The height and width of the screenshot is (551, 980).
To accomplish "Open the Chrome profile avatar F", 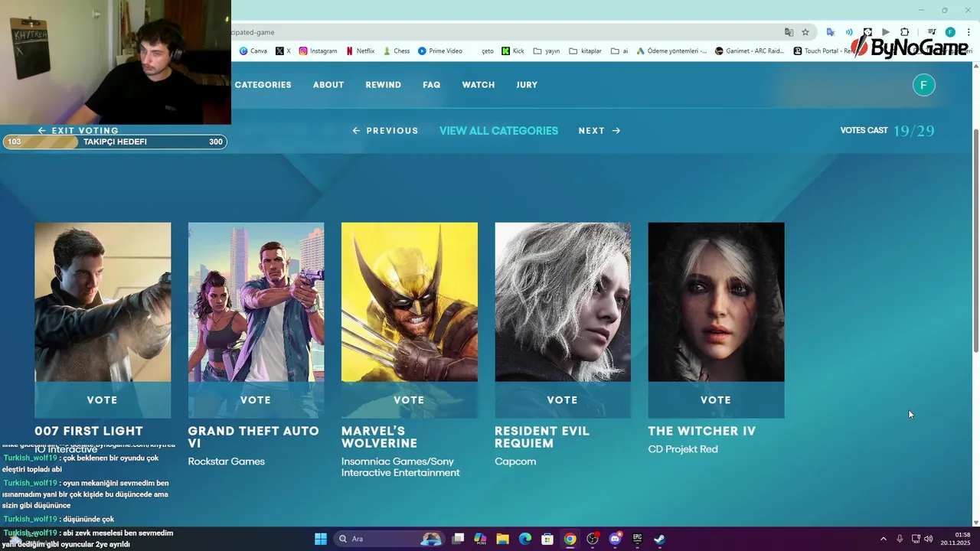I will point(950,32).
